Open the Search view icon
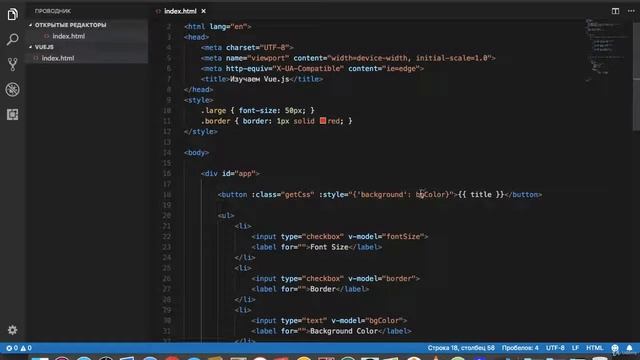 tap(12, 40)
